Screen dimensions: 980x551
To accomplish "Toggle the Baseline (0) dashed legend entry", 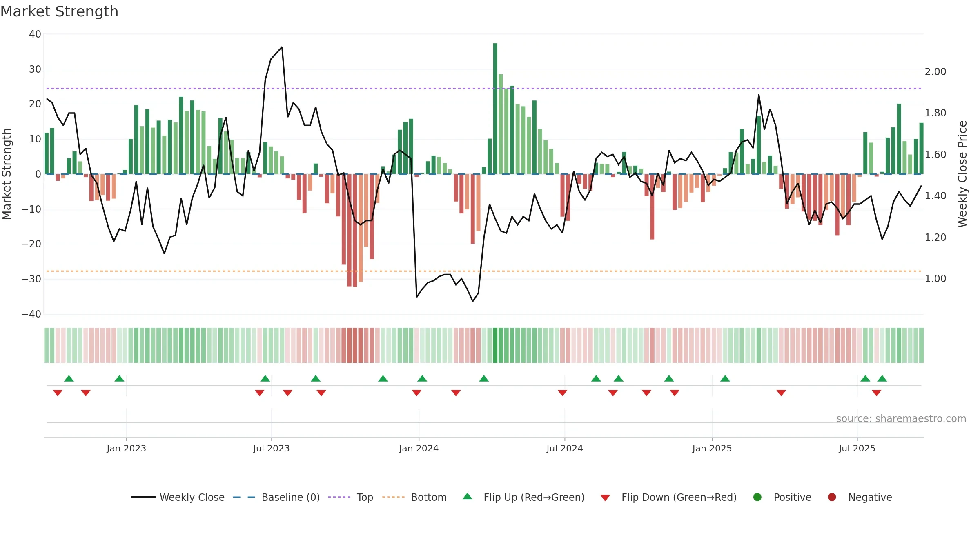I will point(276,497).
